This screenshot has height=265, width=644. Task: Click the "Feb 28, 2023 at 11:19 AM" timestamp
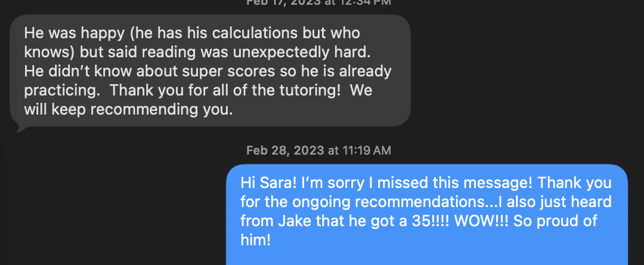pyautogui.click(x=318, y=150)
